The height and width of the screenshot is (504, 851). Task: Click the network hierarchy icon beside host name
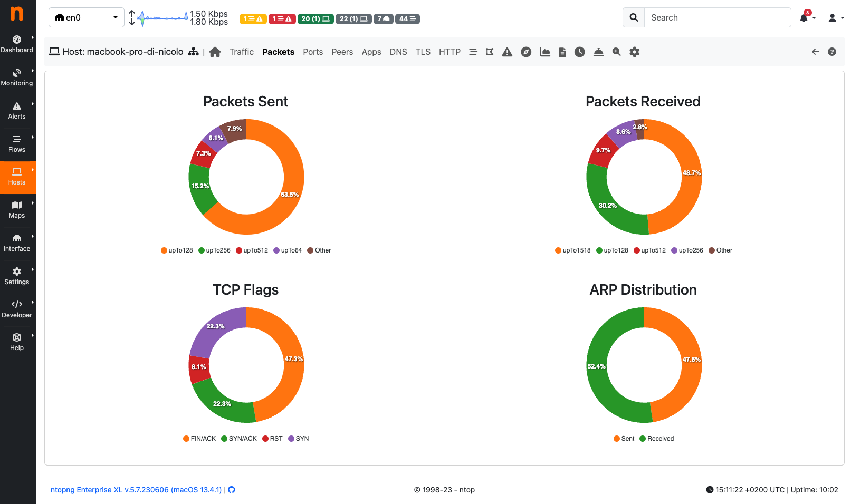pyautogui.click(x=194, y=52)
